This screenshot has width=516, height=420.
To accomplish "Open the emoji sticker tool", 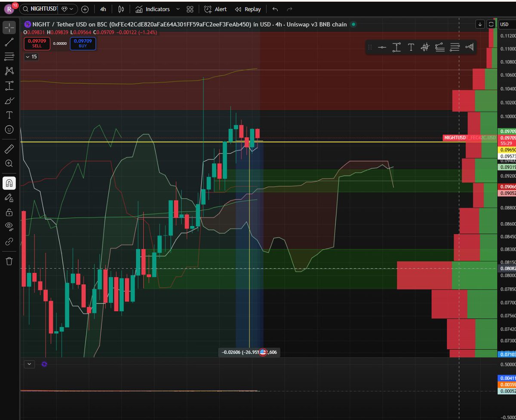I will coord(9,129).
